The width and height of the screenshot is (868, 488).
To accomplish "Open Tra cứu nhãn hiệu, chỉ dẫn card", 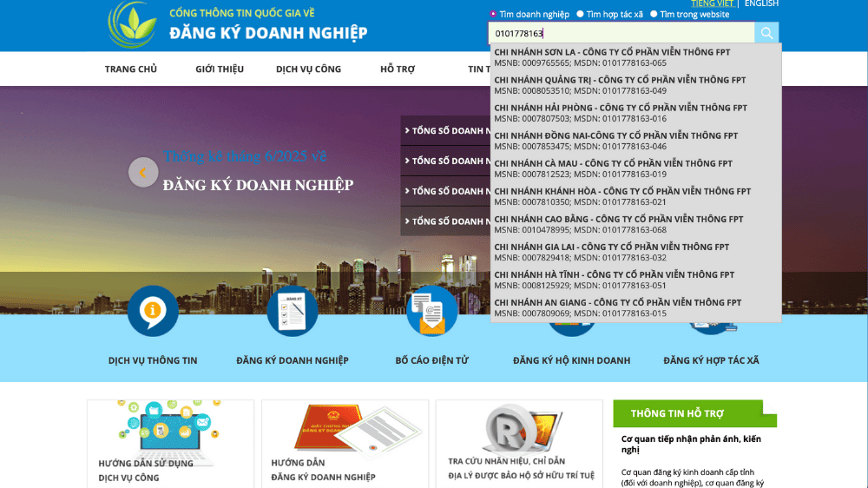I will coord(519,444).
